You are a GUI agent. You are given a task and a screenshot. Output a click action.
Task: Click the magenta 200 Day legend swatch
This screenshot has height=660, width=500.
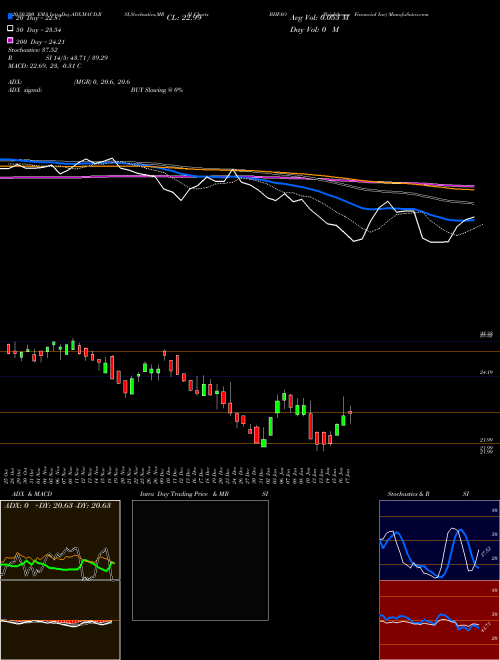pyautogui.click(x=10, y=40)
